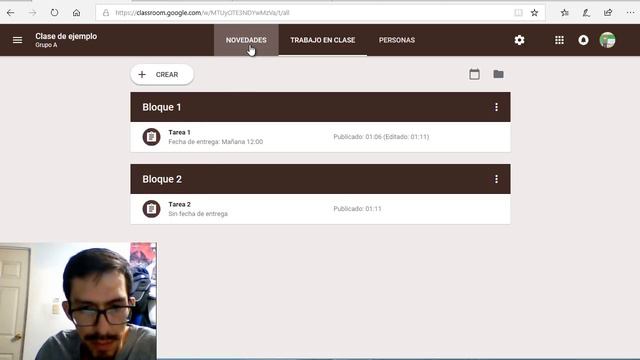Add page to favorites star
The width and height of the screenshot is (640, 360).
[534, 13]
